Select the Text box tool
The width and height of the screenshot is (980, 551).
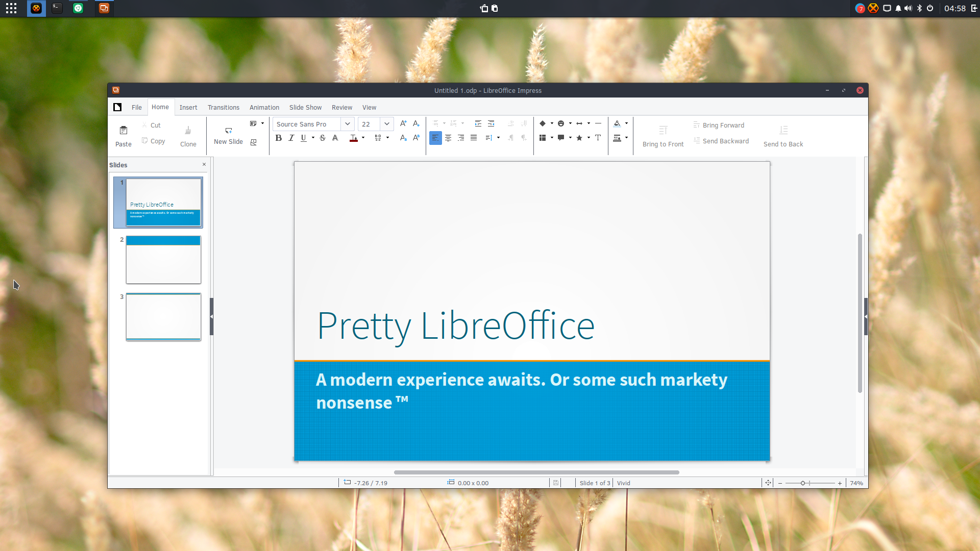click(598, 138)
